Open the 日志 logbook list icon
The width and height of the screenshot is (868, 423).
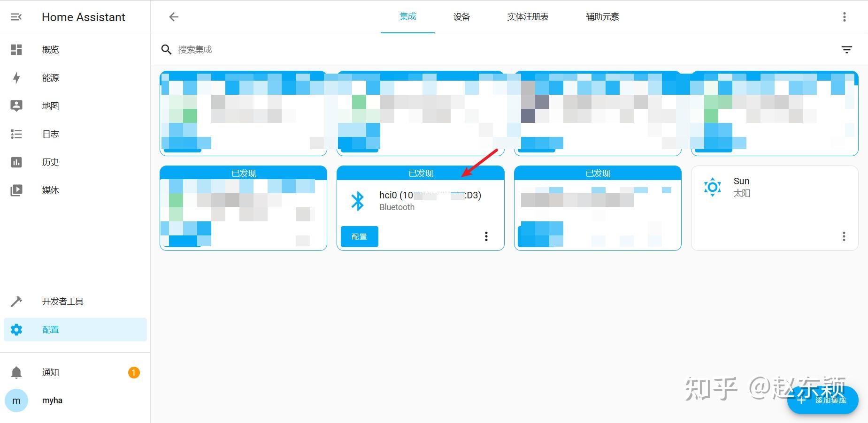point(16,134)
